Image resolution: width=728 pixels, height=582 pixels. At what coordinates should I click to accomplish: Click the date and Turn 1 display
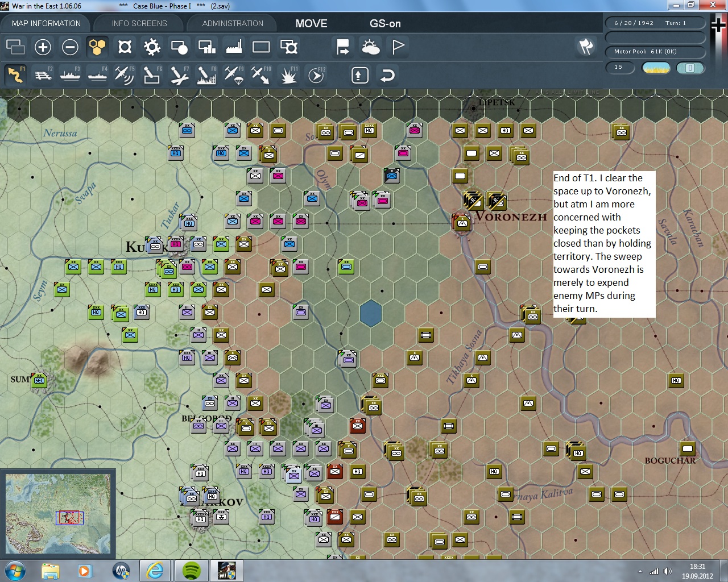click(x=655, y=23)
